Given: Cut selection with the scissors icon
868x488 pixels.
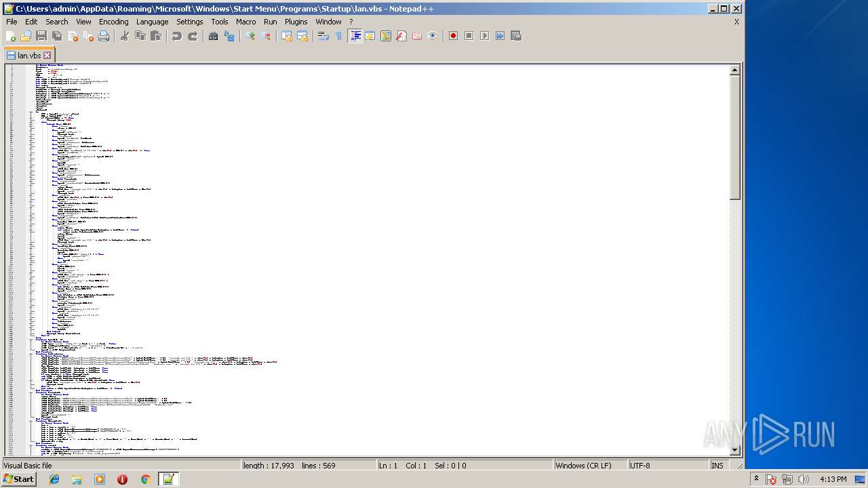Looking at the screenshot, I should tap(125, 36).
